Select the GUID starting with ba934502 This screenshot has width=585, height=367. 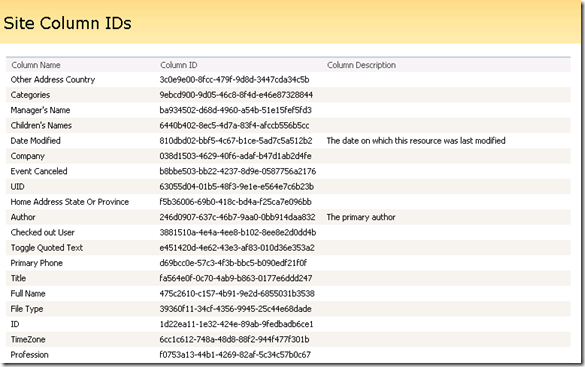235,110
